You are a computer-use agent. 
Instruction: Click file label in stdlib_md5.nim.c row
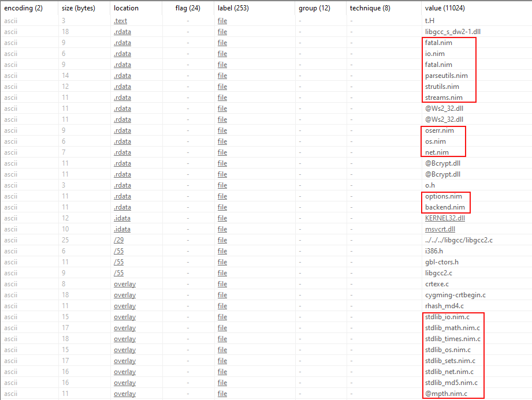click(x=222, y=383)
